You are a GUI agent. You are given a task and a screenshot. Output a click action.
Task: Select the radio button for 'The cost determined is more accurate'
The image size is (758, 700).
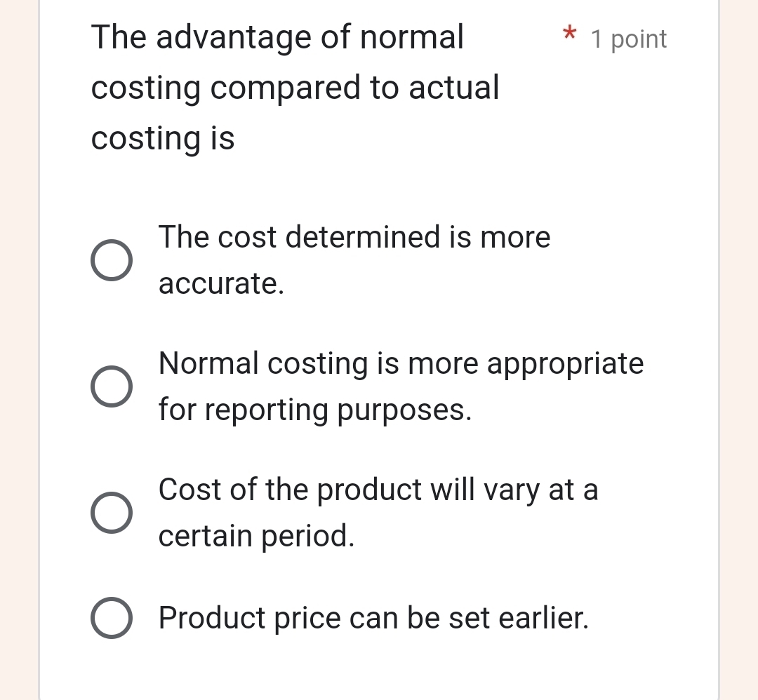point(111,260)
